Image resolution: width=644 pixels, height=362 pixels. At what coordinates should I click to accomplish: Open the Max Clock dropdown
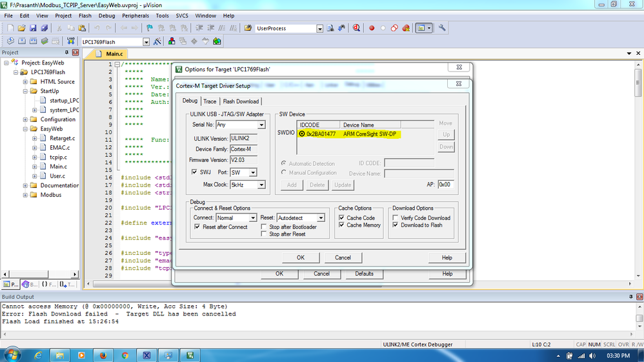tap(261, 185)
